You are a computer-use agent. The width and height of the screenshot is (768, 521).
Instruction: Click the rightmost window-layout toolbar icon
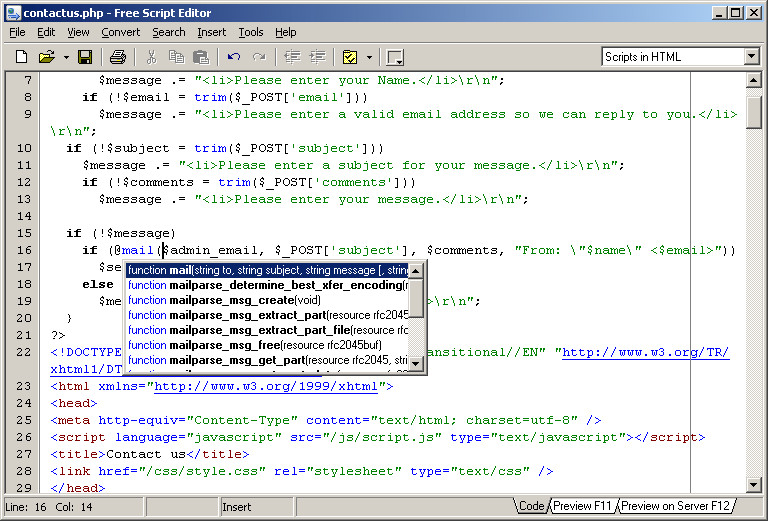(395, 57)
